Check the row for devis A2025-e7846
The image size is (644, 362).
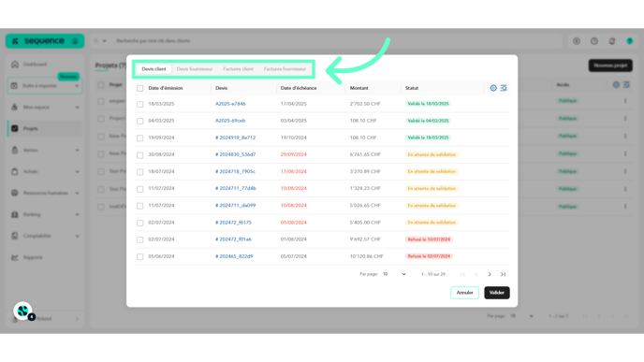pos(140,104)
